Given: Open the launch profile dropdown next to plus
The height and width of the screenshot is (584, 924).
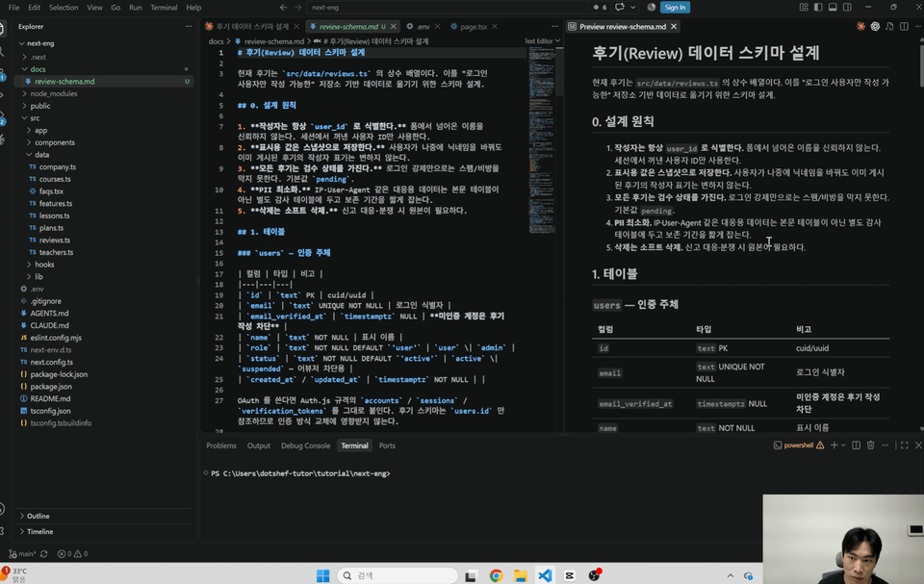Looking at the screenshot, I should 843,445.
